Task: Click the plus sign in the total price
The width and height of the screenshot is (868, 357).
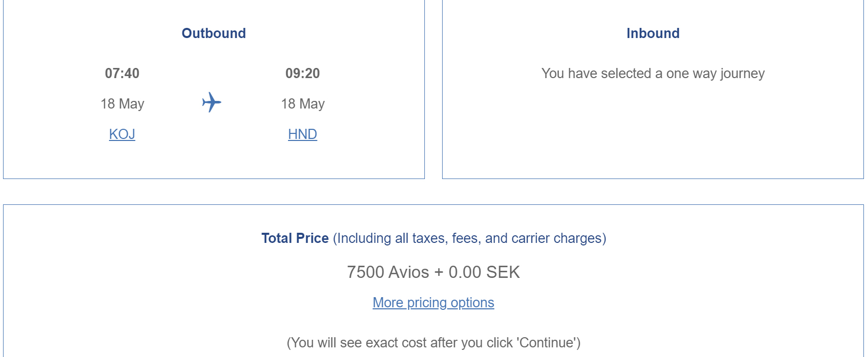Action: tap(439, 272)
